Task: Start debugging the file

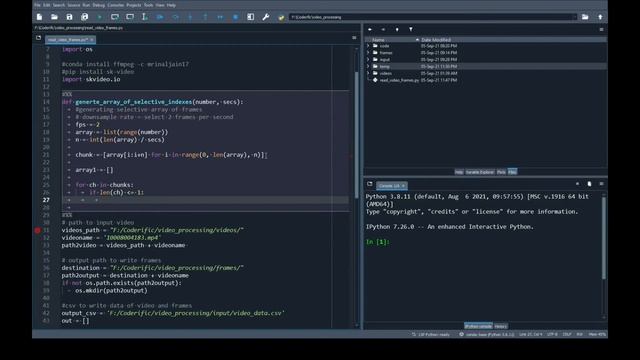Action: 160,17
